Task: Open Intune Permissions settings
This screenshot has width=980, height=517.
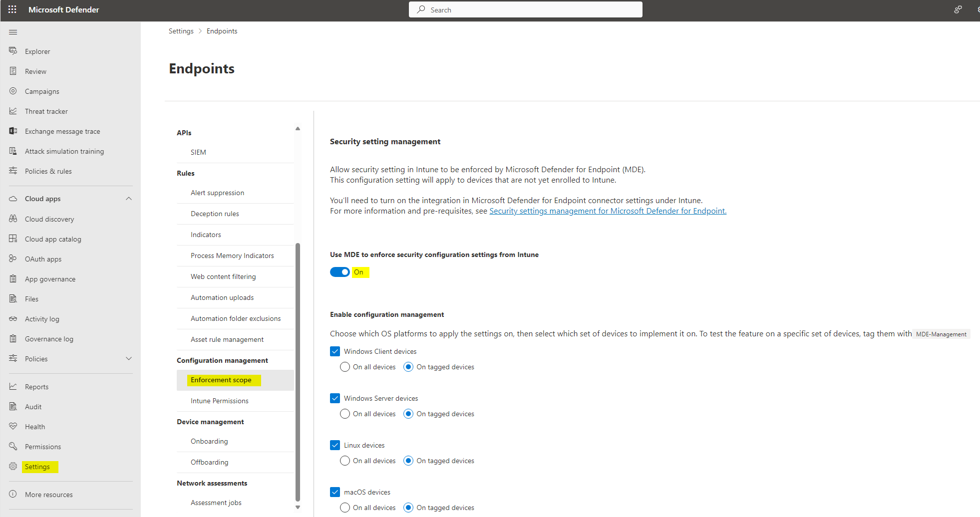Action: pos(219,400)
